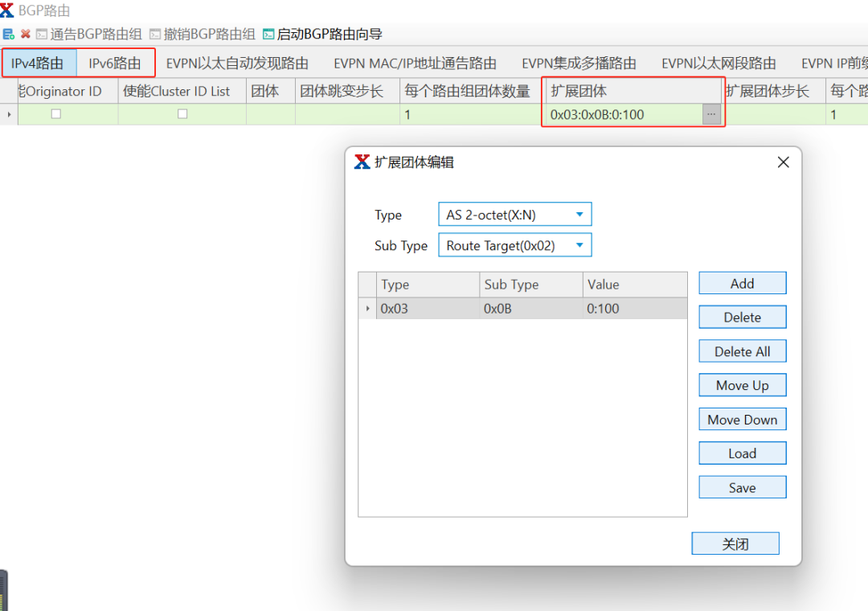Click the X logo icon of 扩展团体编辑 dialog
The height and width of the screenshot is (611, 868).
coord(362,162)
